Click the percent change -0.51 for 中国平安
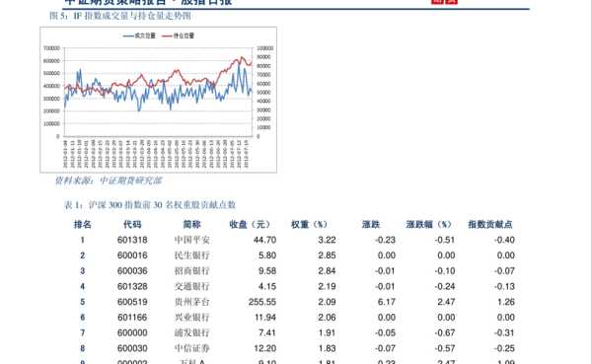 445,240
